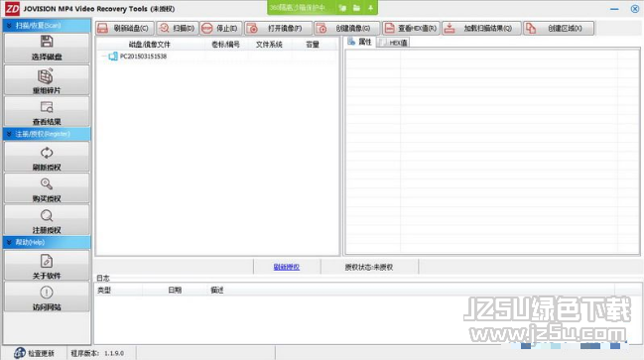Click 检查更新 in the status bar
644x360 pixels.
pyautogui.click(x=35, y=353)
